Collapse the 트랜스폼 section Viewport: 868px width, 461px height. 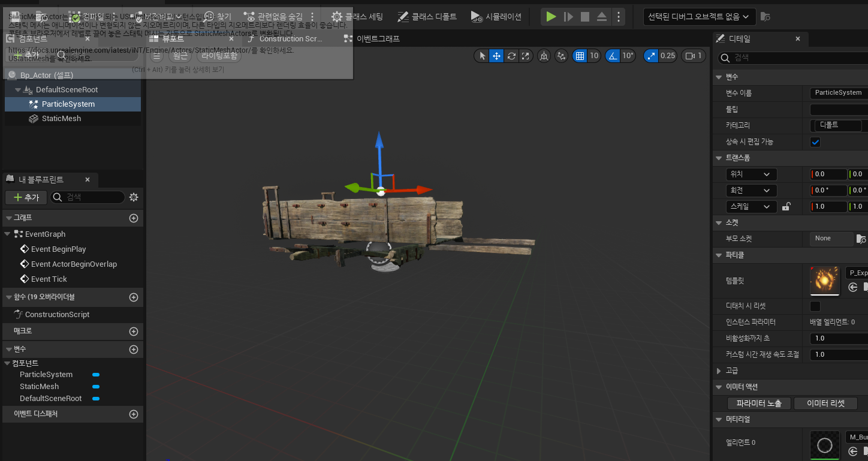coord(719,158)
